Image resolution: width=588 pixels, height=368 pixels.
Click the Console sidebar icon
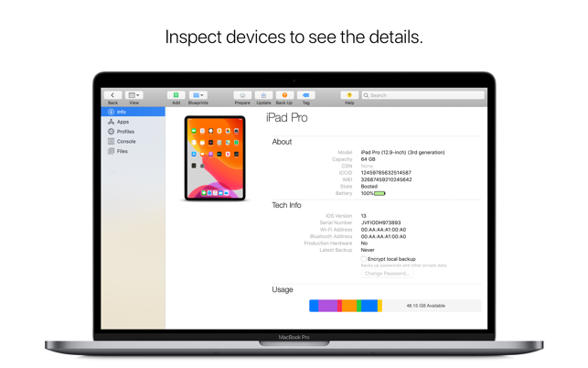pyautogui.click(x=111, y=141)
